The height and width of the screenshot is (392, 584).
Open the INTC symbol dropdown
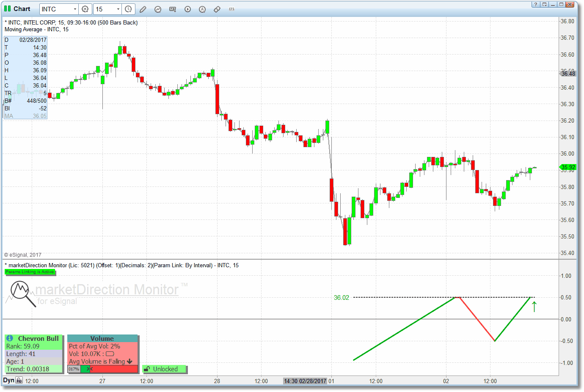pyautogui.click(x=75, y=9)
